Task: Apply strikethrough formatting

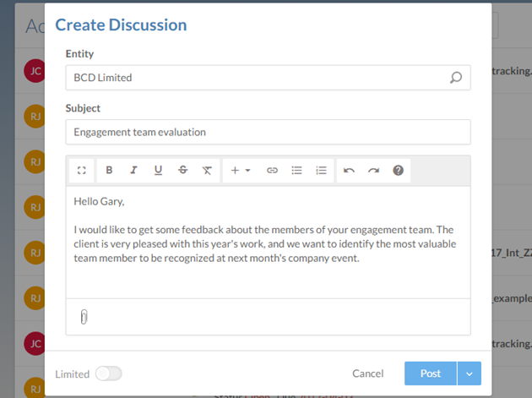Action: [182, 170]
